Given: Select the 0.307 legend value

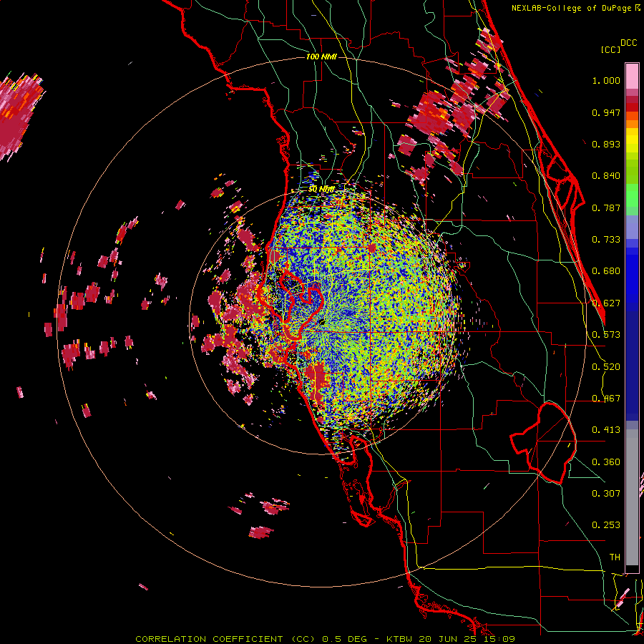Looking at the screenshot, I should pyautogui.click(x=606, y=494).
